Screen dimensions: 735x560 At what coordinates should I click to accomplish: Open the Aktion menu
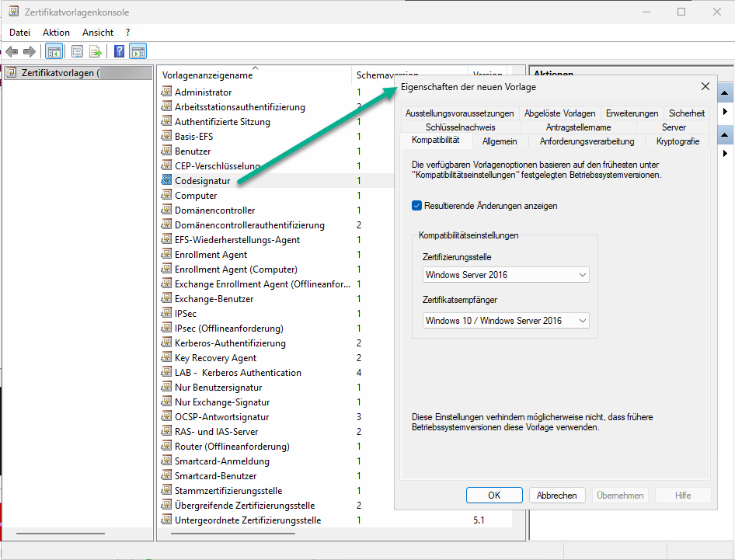pyautogui.click(x=56, y=33)
